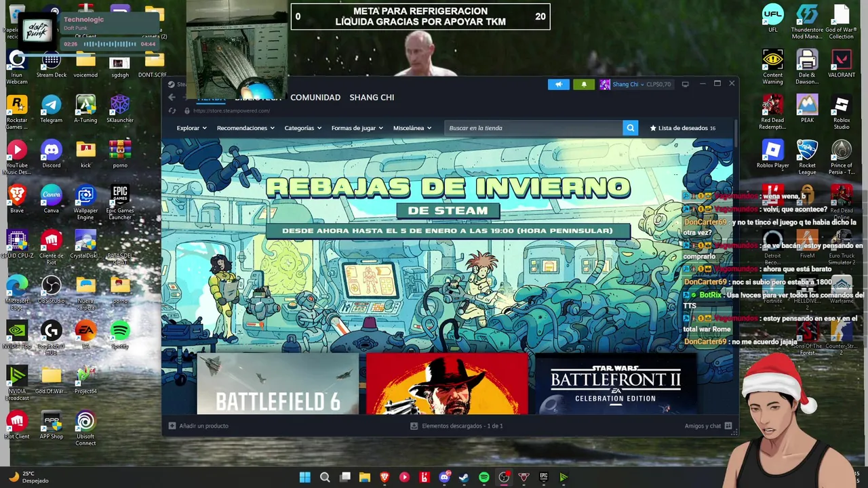
Task: Open File Explorer from the taskbar
Action: pos(365,477)
